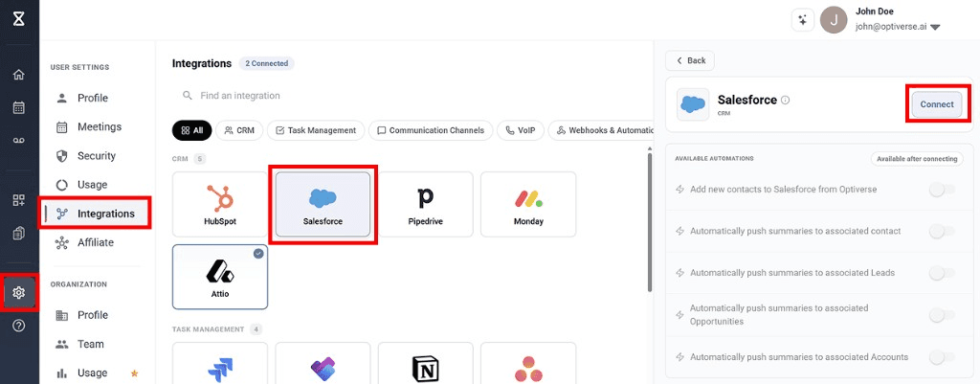
Task: Click Find an integration search field
Action: pyautogui.click(x=410, y=96)
